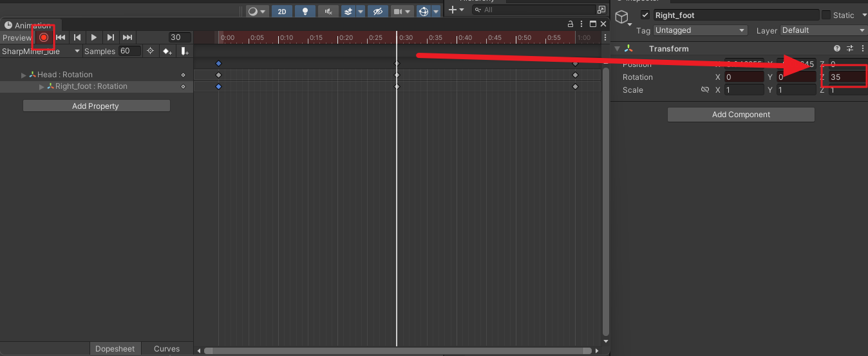Open the SharpMiner_Idle clip dropdown
The height and width of the screenshot is (356, 868).
41,51
